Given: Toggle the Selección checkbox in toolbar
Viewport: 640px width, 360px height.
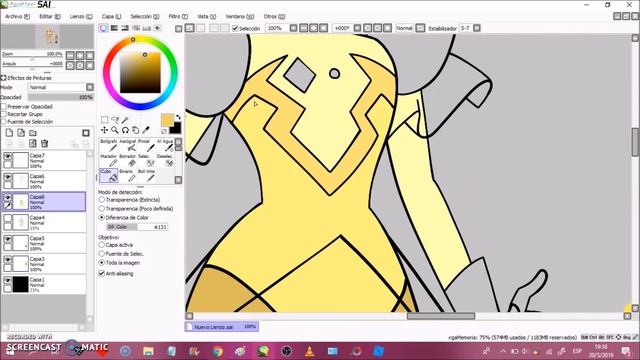Looking at the screenshot, I should 235,28.
